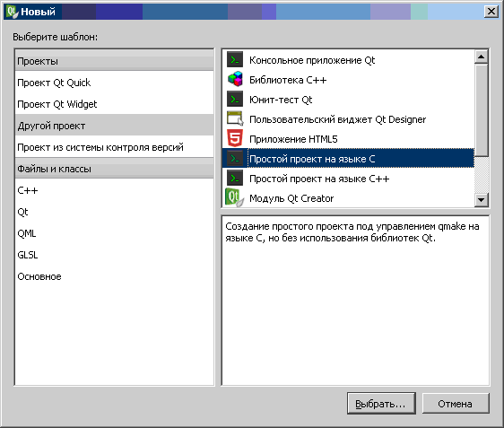Click the template list scroll up arrow
This screenshot has width=504, height=428.
pyautogui.click(x=482, y=57)
